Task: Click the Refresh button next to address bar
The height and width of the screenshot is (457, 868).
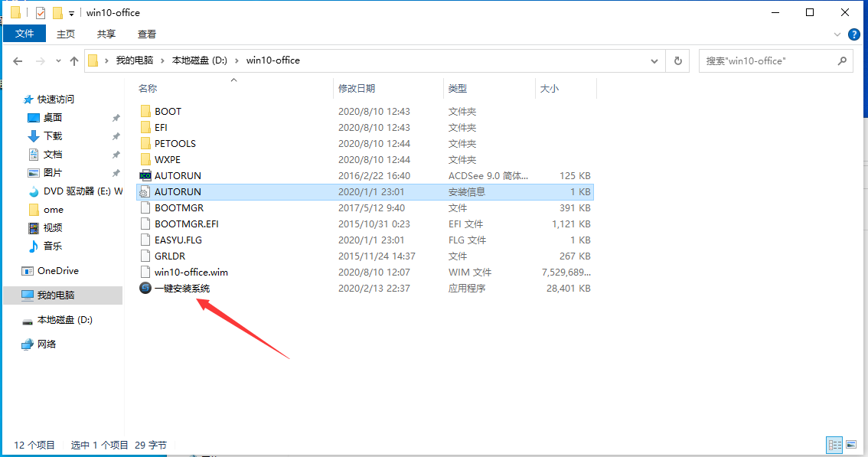Action: pyautogui.click(x=677, y=60)
